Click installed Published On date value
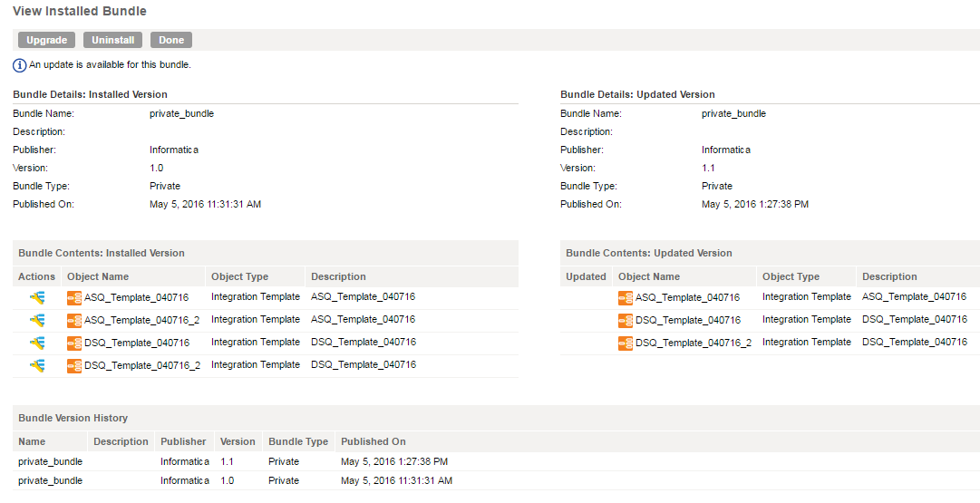 click(206, 204)
